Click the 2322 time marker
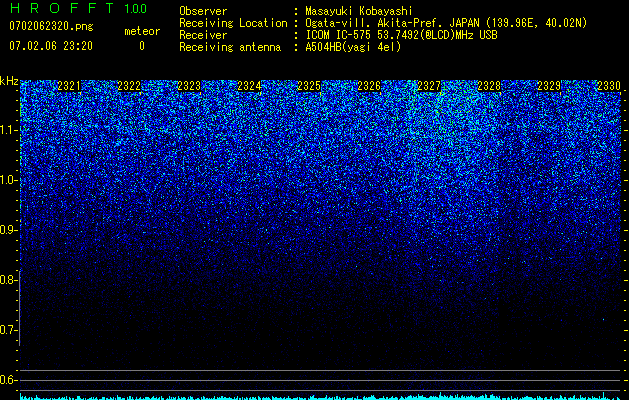This screenshot has width=629, height=400. click(x=129, y=86)
